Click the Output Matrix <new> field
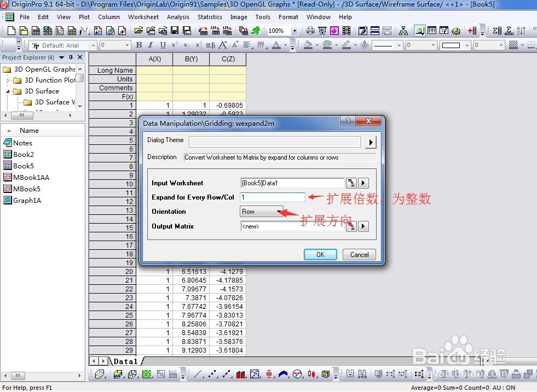The width and height of the screenshot is (537, 392). pyautogui.click(x=292, y=226)
